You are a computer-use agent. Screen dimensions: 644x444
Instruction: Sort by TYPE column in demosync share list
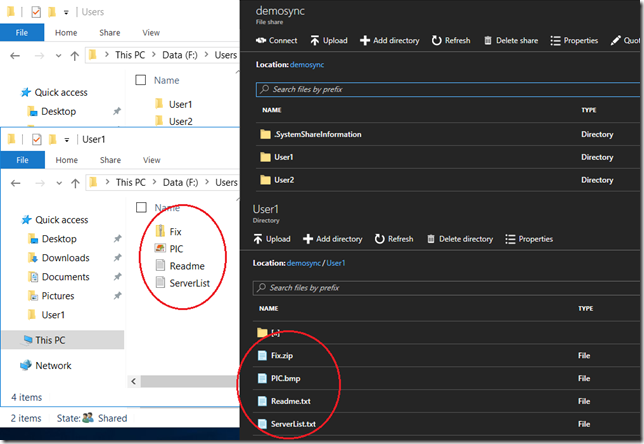[x=589, y=110]
